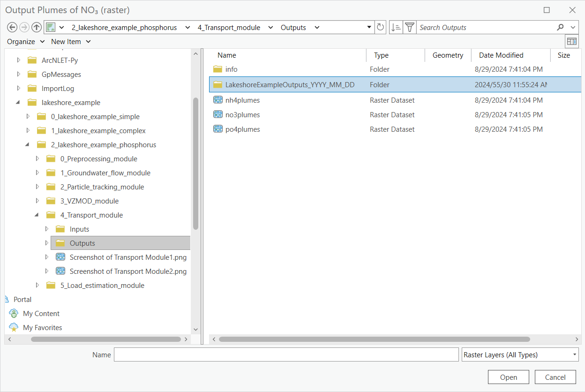
Task: Expand the 0_lakeshore_example_simple node
Action: (28, 116)
